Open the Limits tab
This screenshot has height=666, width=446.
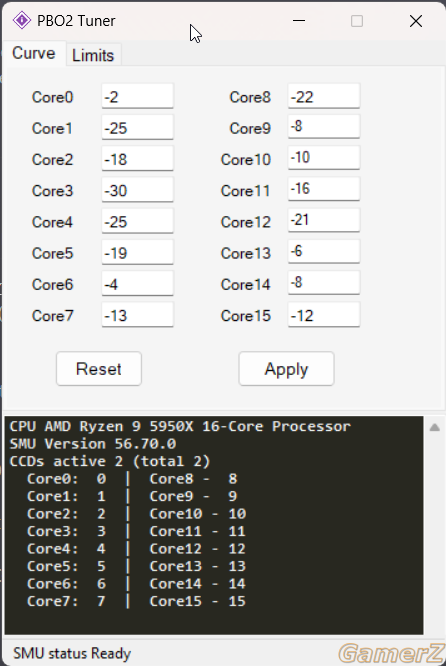point(93,55)
